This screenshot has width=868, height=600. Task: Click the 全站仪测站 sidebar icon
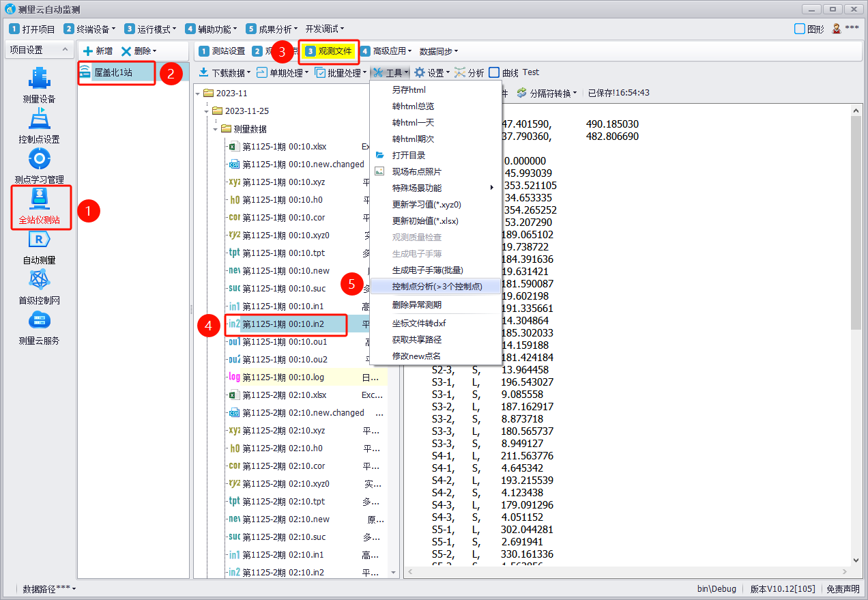40,200
